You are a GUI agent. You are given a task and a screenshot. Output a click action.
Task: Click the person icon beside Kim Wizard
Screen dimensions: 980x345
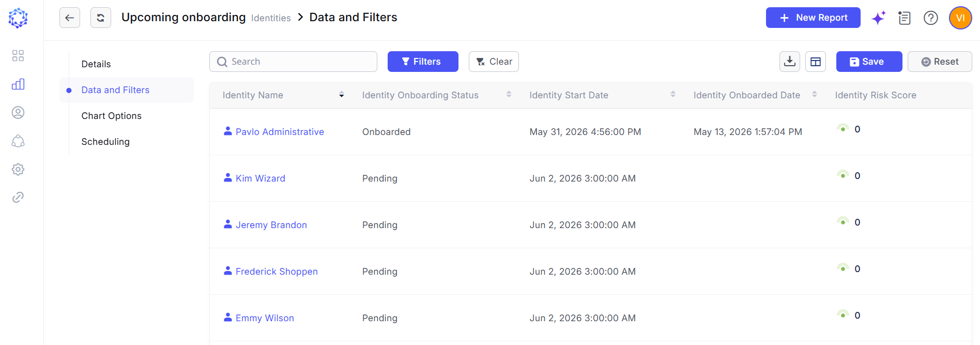click(x=227, y=177)
